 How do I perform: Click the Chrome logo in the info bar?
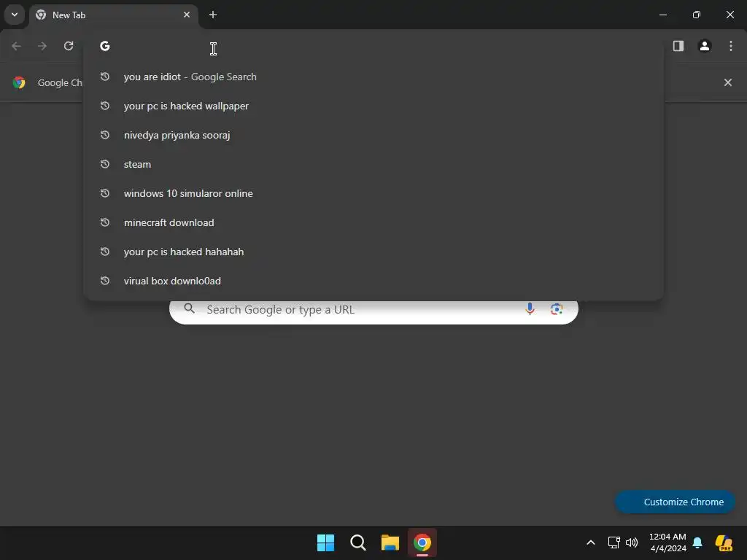(x=19, y=82)
